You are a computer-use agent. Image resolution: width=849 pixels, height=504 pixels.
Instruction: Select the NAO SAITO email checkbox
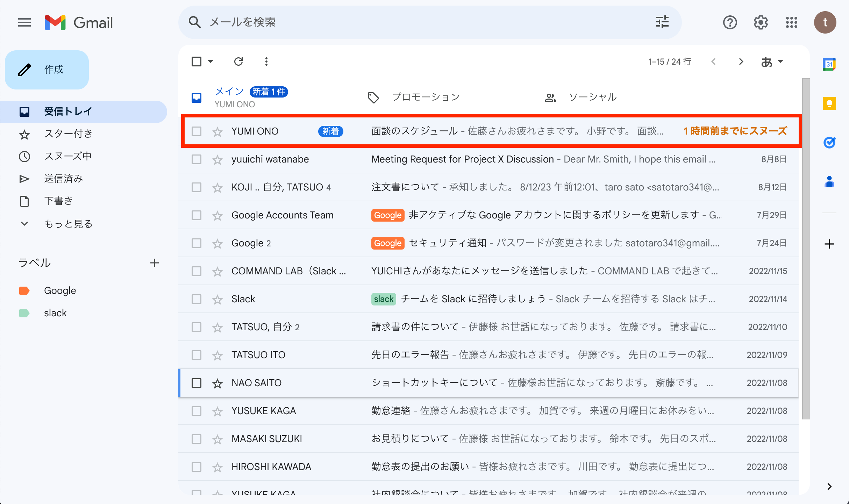pyautogui.click(x=197, y=383)
